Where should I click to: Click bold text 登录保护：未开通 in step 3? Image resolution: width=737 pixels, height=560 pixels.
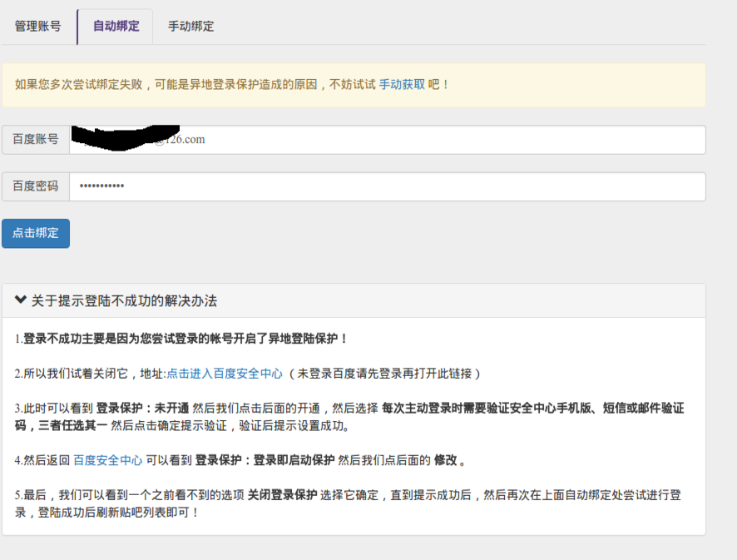pos(142,408)
